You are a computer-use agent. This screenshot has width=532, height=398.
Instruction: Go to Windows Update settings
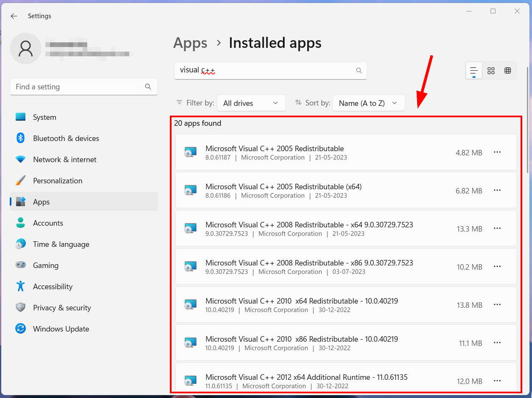(x=84, y=329)
